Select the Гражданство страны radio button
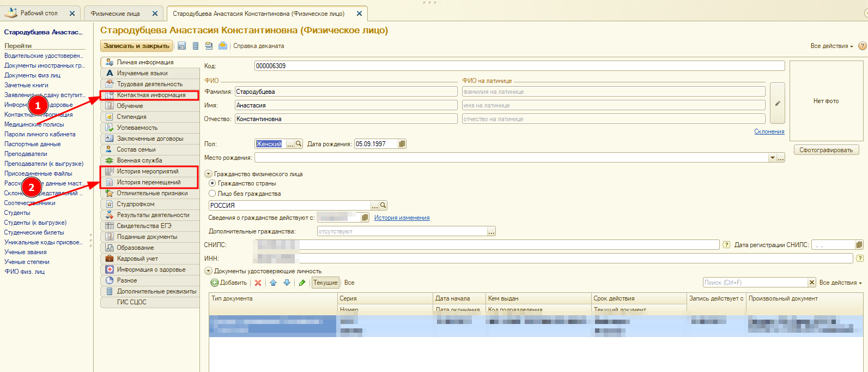This screenshot has height=372, width=868. click(213, 183)
